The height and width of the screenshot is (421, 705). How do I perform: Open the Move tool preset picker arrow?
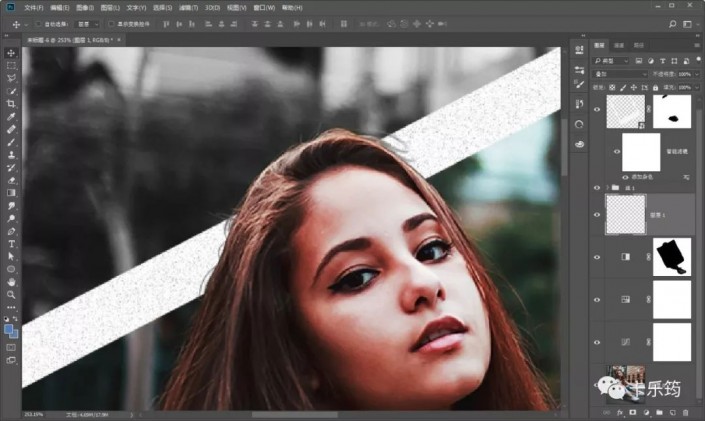pos(26,24)
